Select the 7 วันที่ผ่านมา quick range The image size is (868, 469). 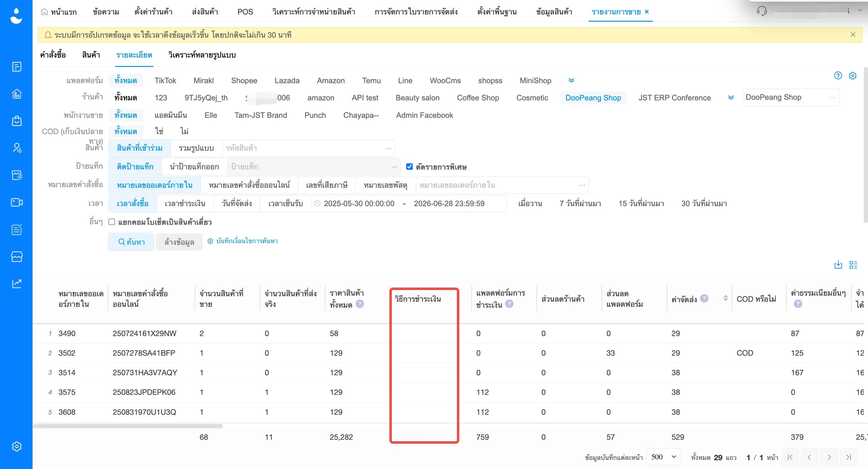pyautogui.click(x=580, y=203)
